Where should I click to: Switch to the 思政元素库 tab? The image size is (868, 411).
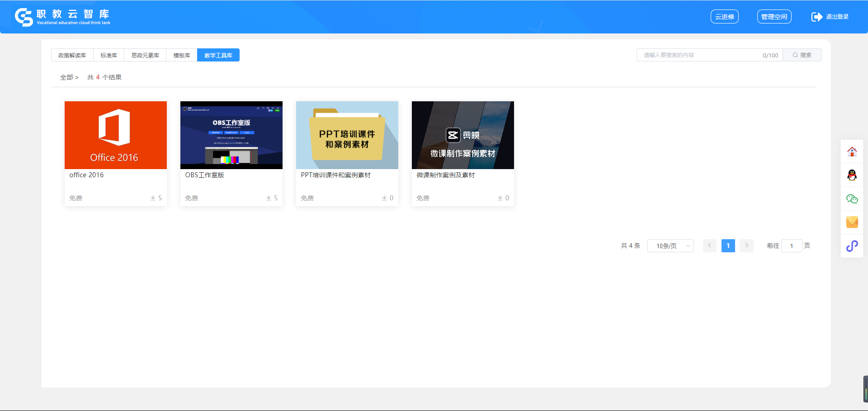145,55
